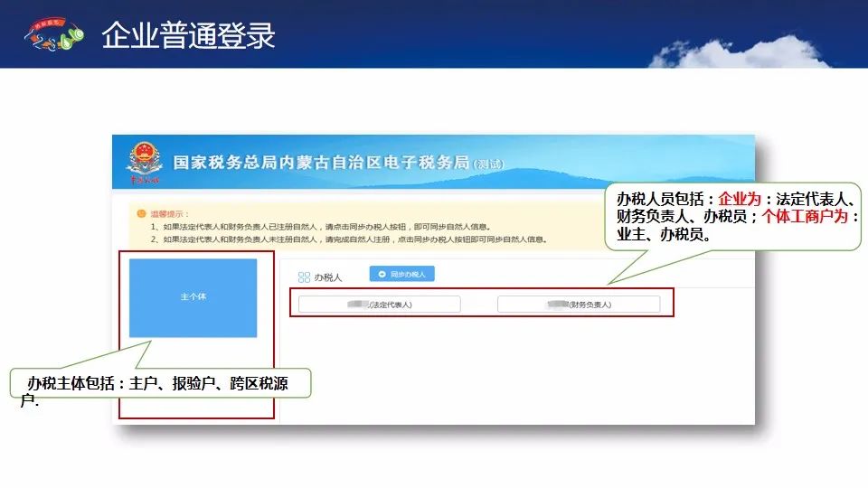Viewport: 868px width, 488px height.
Task: Click the 办税人 grid icon
Action: tap(304, 277)
